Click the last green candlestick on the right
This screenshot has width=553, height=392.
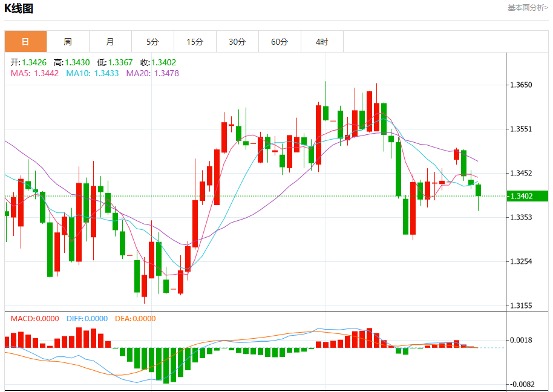tap(478, 191)
